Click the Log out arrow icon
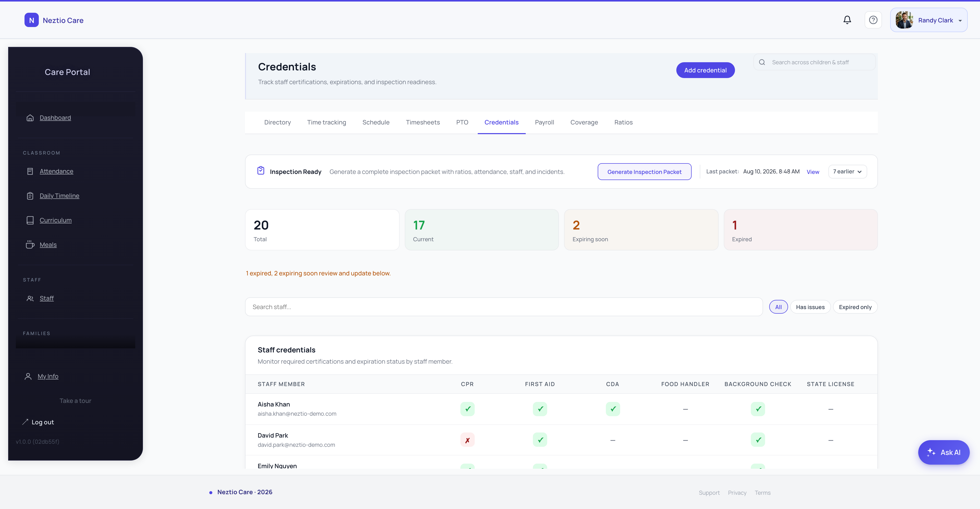 click(x=25, y=422)
